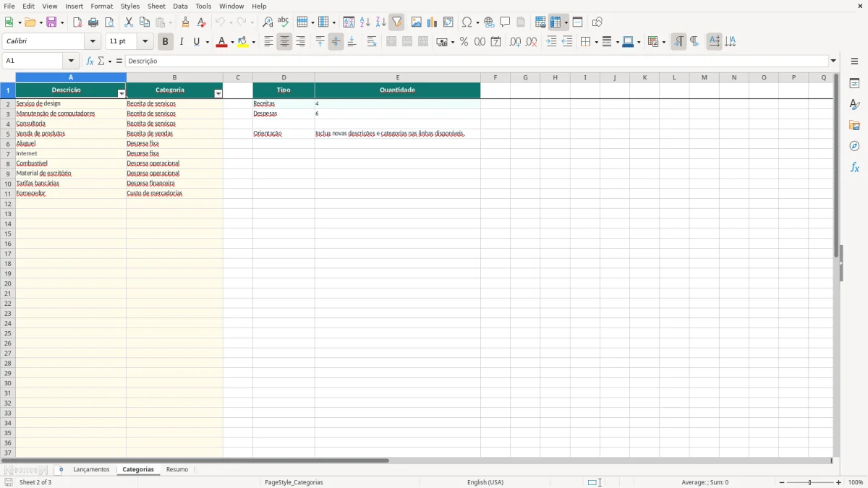Insert a hyperlink
868x488 pixels.
[489, 22]
